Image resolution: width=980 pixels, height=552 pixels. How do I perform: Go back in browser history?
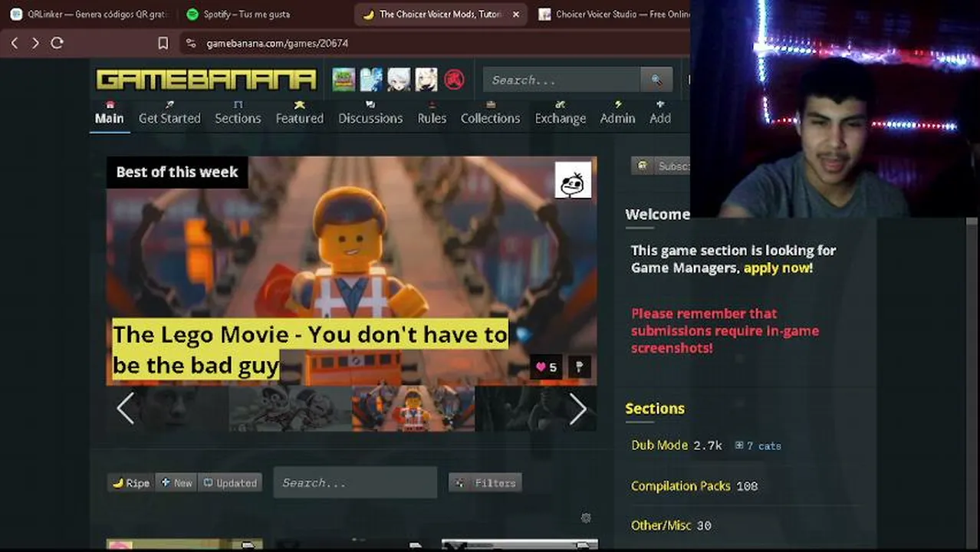[15, 44]
